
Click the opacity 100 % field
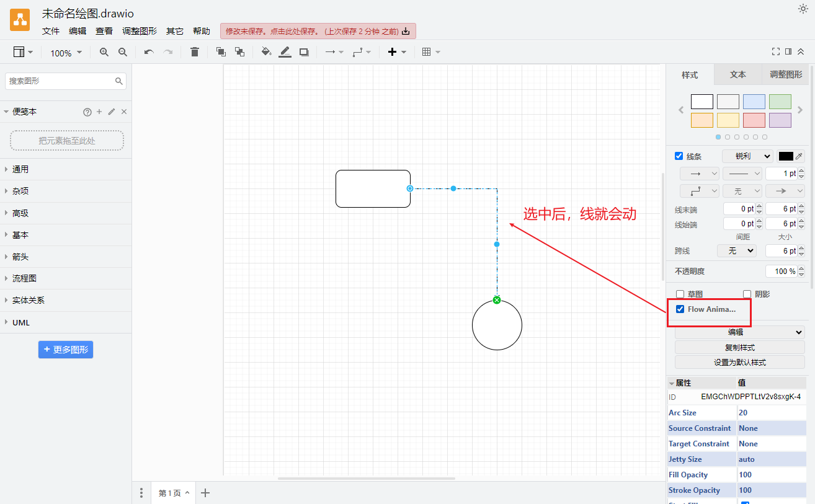[x=782, y=271]
